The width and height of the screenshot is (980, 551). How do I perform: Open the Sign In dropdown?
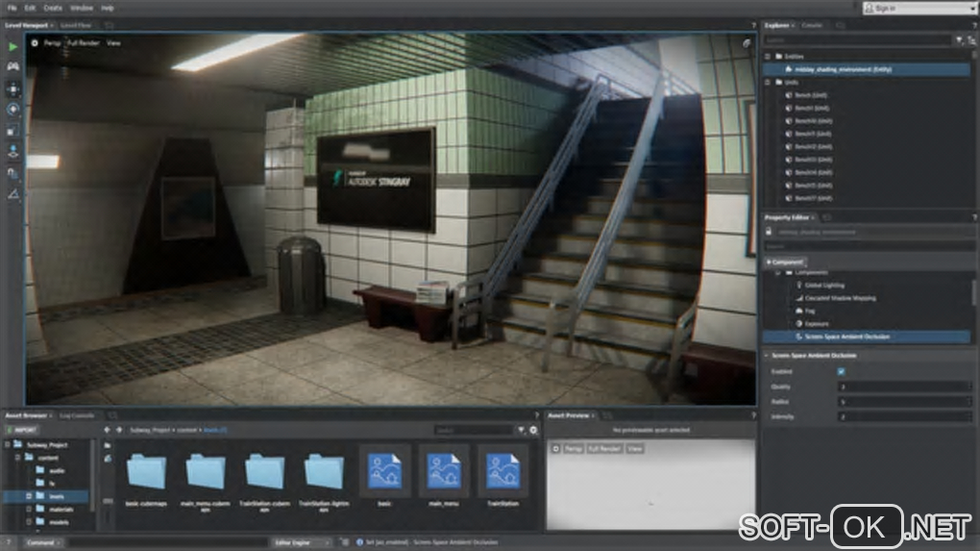pos(917,8)
